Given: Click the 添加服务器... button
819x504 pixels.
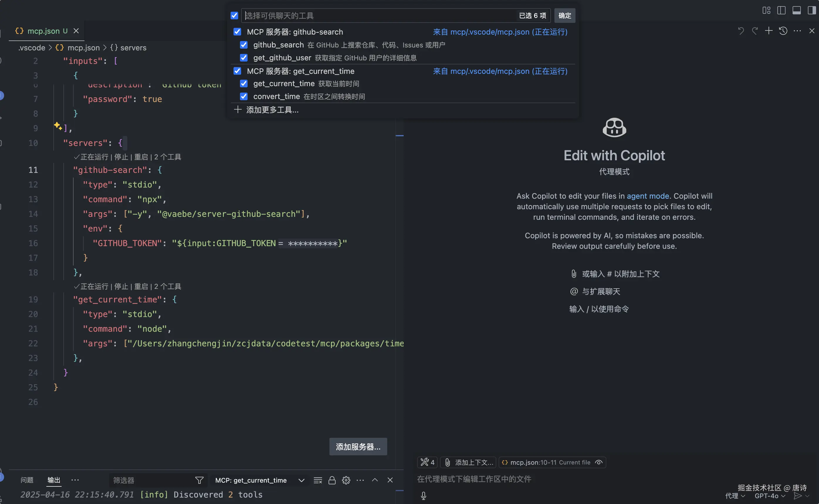Looking at the screenshot, I should click(358, 447).
